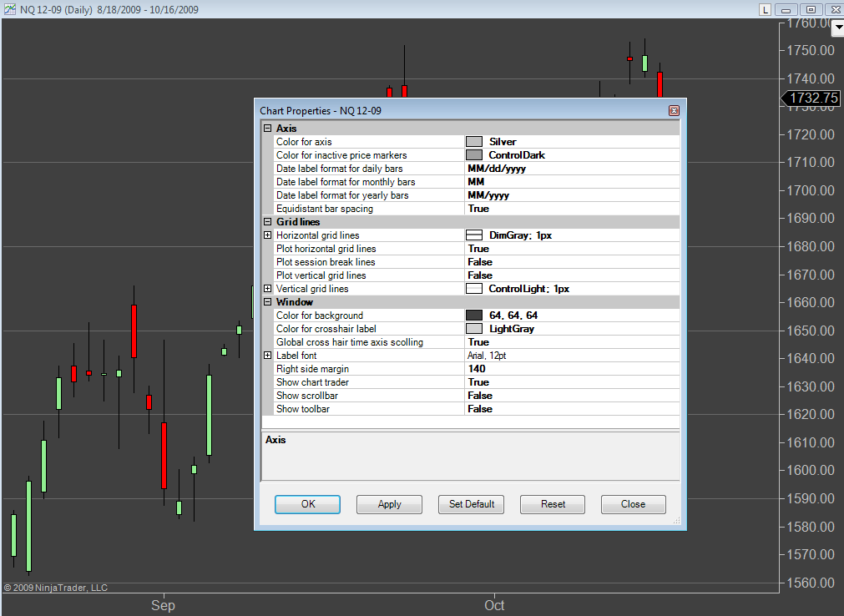Select the 64, 64, 64 background swatch
The height and width of the screenshot is (616, 844).
point(473,316)
